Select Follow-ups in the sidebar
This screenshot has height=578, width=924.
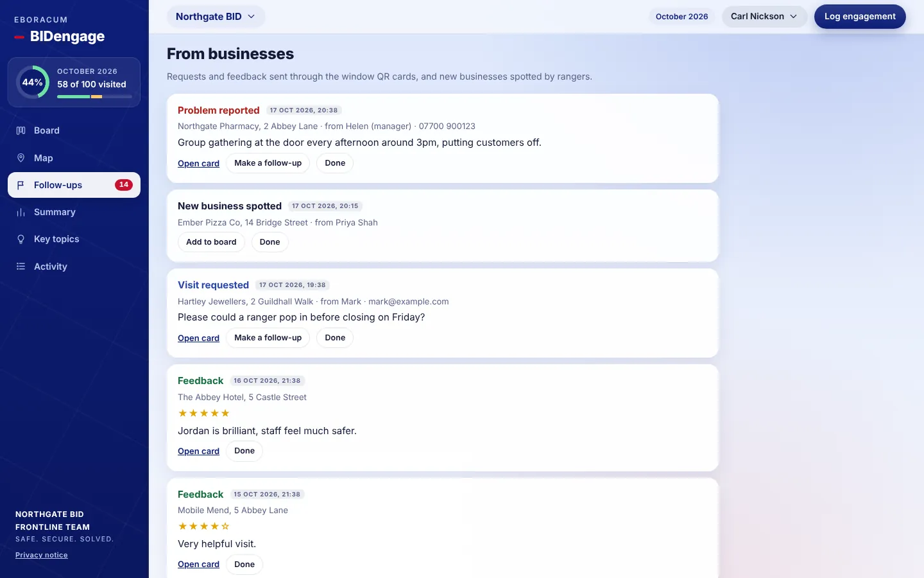[x=74, y=185]
